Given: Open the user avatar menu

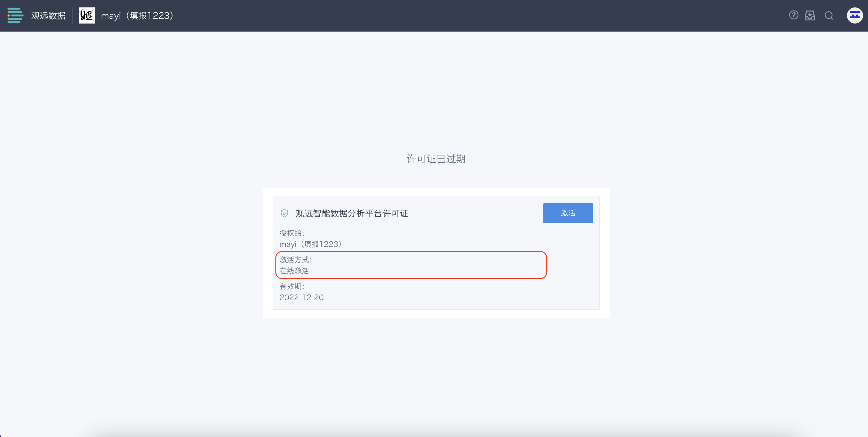Looking at the screenshot, I should pyautogui.click(x=855, y=15).
